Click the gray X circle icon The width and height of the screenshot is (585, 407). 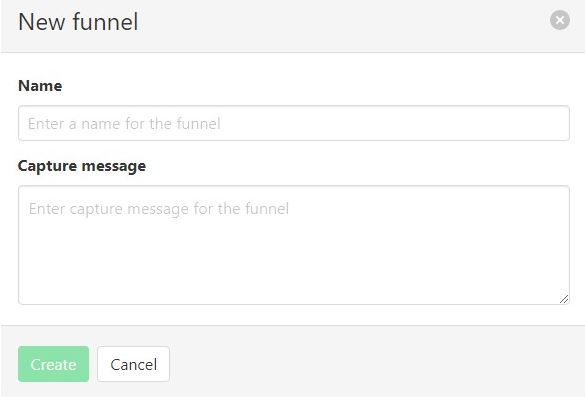tap(560, 20)
